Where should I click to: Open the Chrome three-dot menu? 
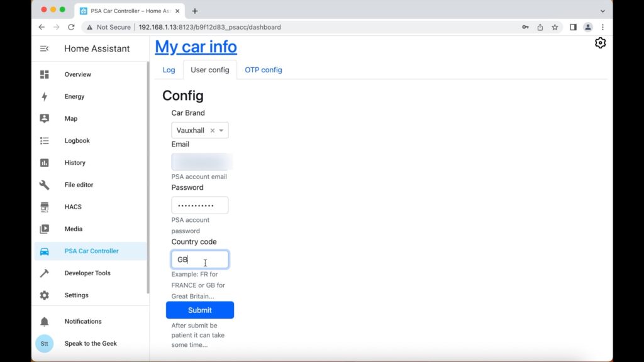[x=602, y=27]
